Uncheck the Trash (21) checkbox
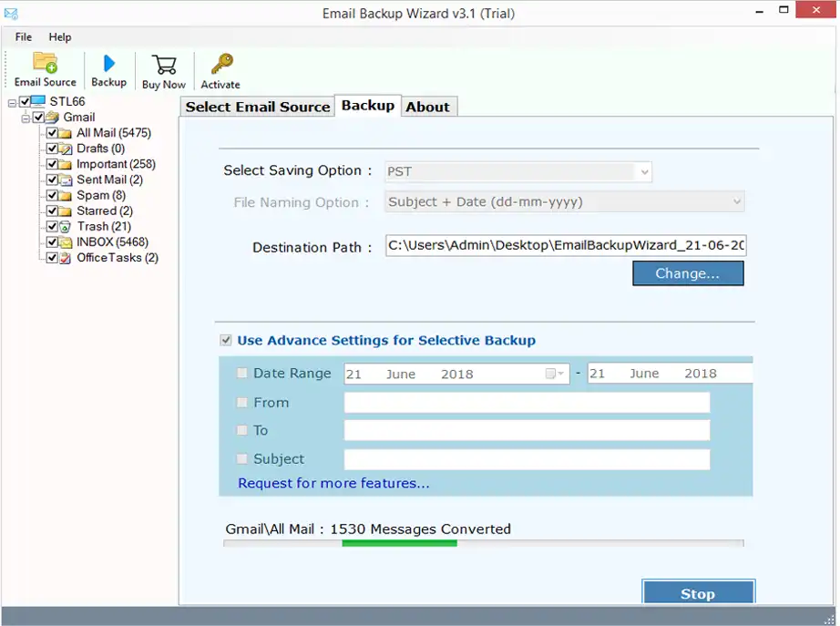 point(52,226)
